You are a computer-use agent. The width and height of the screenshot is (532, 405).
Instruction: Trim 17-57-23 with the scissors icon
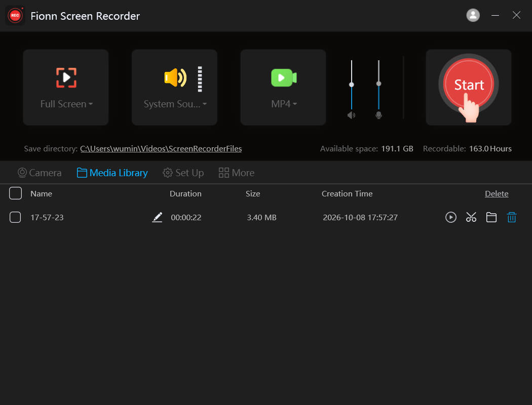(471, 217)
